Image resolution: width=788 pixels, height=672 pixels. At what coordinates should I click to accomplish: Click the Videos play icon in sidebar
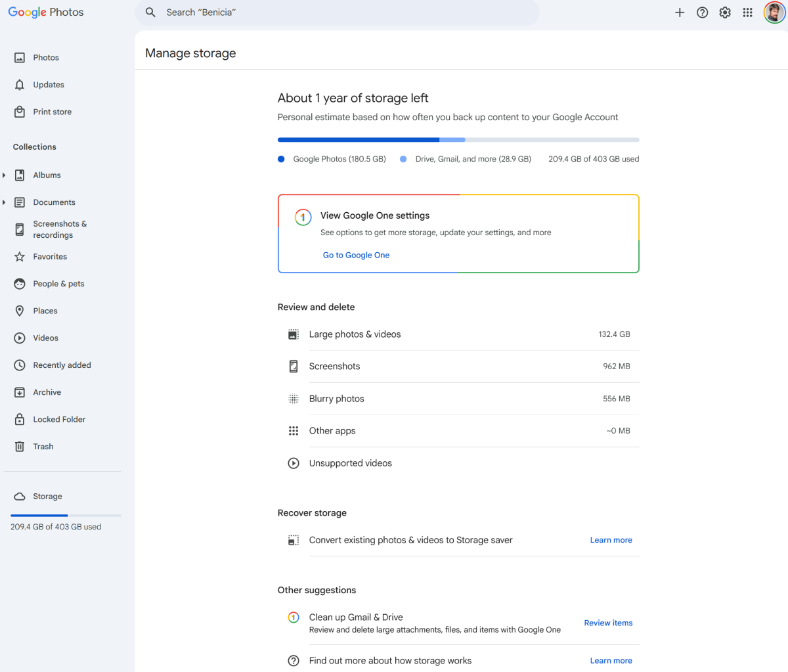click(20, 338)
